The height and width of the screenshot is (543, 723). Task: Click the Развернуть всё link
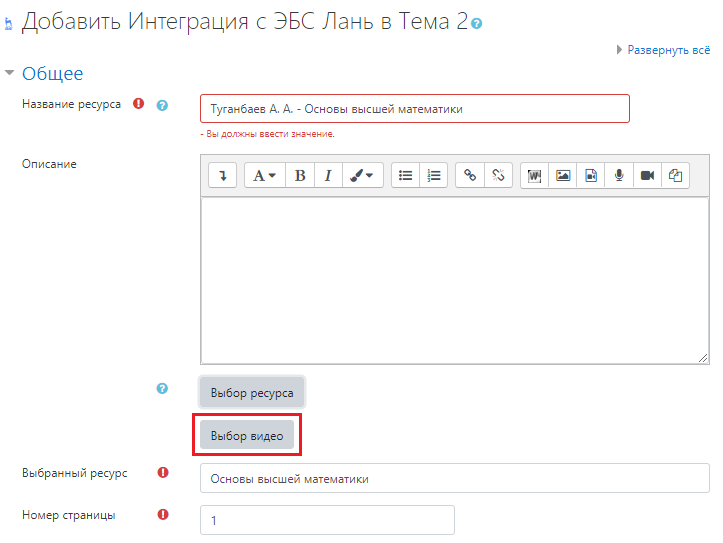(668, 49)
